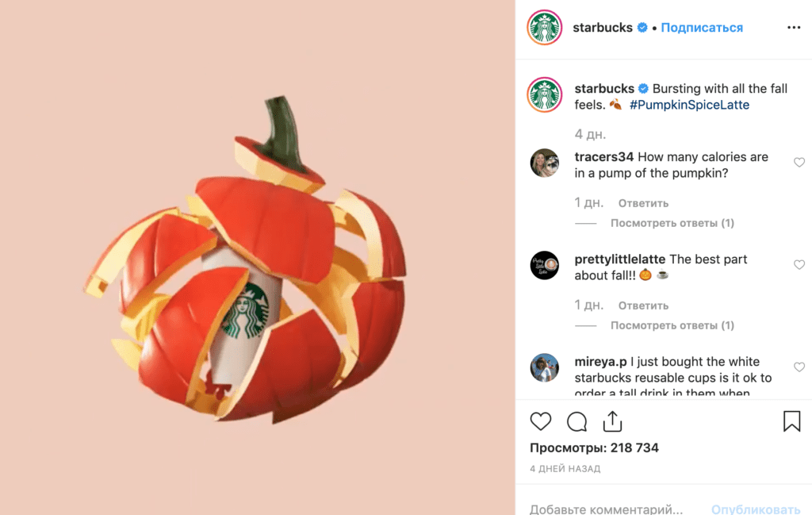The height and width of the screenshot is (515, 812).
Task: Like the mireya.p comment
Action: pos(799,367)
